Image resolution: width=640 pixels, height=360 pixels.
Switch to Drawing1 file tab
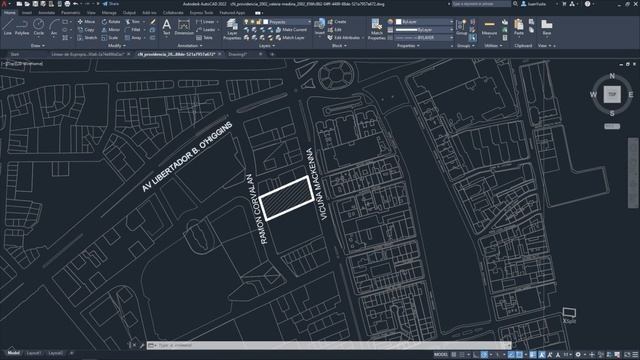coord(238,54)
